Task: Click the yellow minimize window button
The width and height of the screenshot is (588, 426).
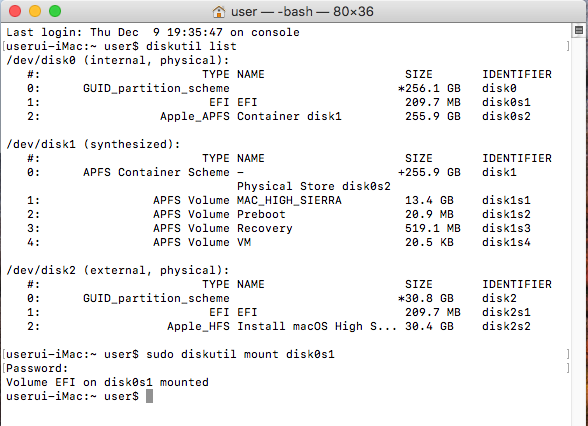Action: 35,11
